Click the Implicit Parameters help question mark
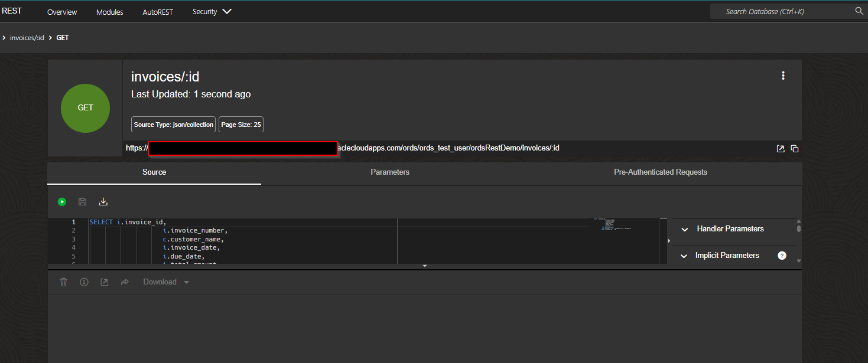The image size is (868, 363). (782, 255)
